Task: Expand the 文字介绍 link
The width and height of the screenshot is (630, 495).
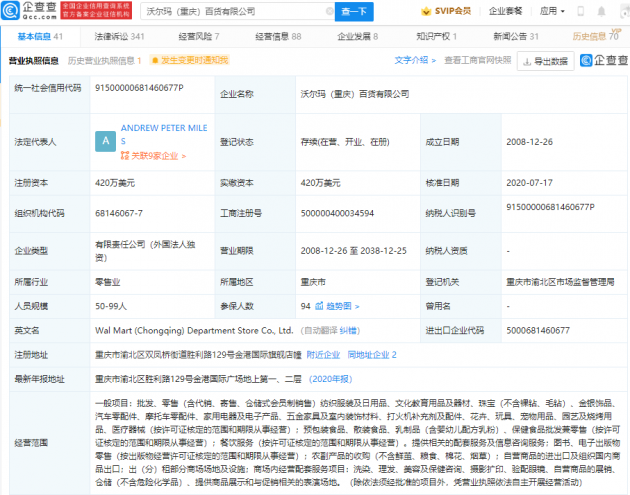Action: click(415, 60)
